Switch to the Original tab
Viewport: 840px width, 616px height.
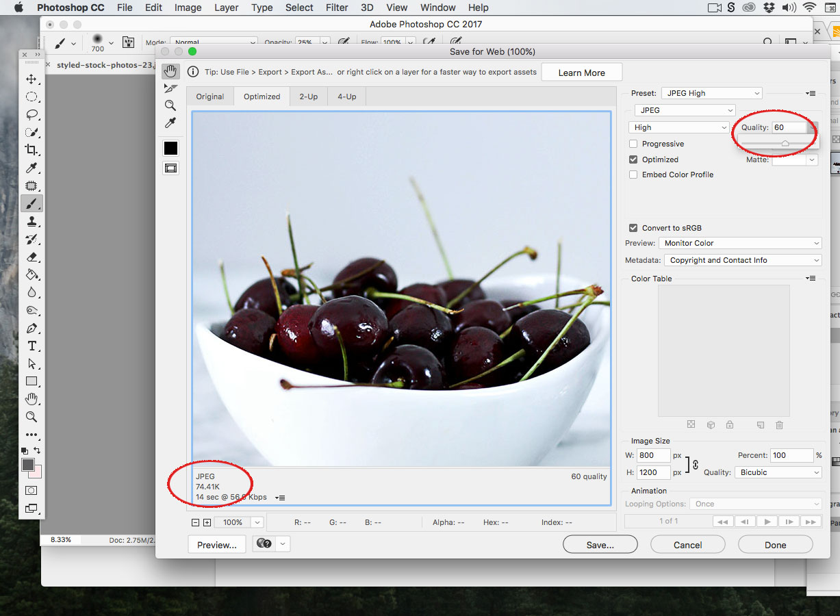point(210,97)
